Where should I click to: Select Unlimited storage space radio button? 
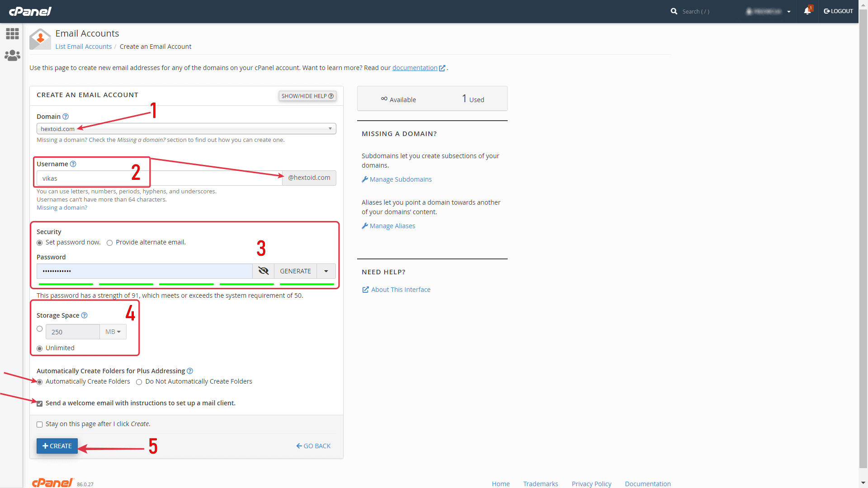tap(39, 348)
